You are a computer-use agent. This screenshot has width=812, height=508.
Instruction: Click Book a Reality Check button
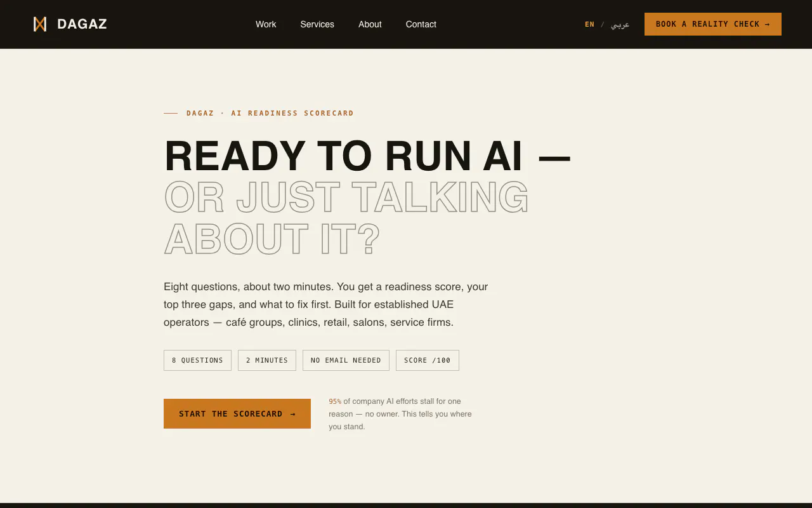[713, 24]
